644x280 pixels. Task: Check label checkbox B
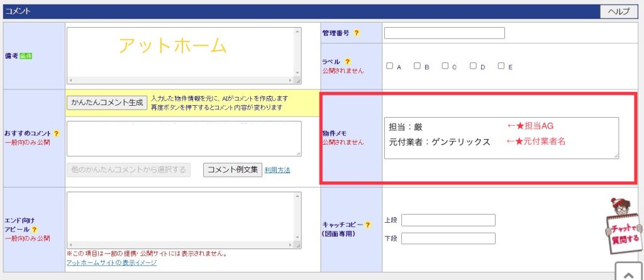coord(418,66)
